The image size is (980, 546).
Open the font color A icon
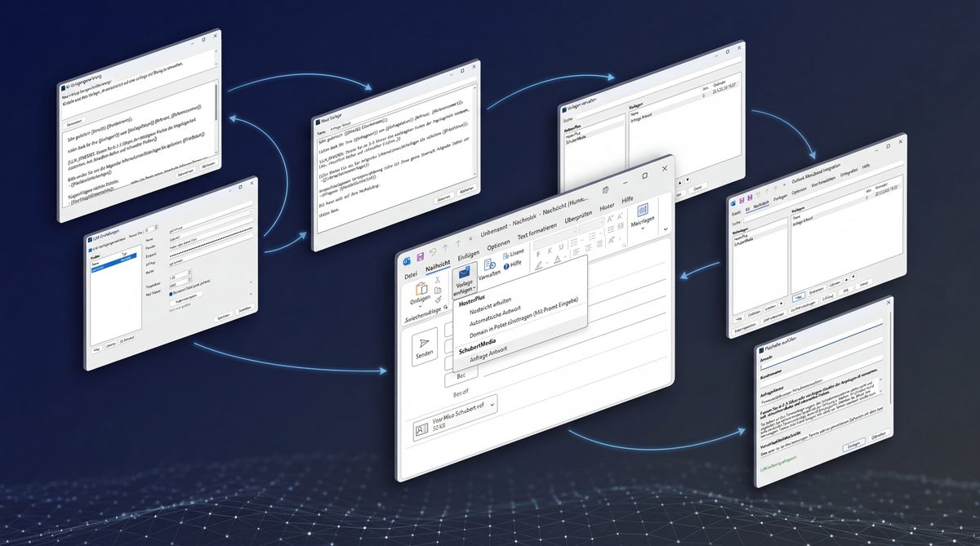pyautogui.click(x=556, y=260)
